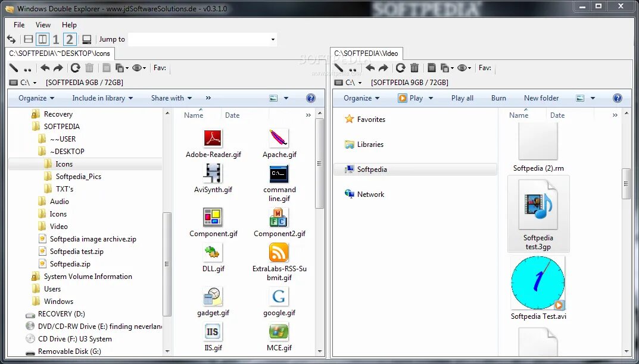Click the copy icon in the left pane toolbar
The height and width of the screenshot is (364, 639).
click(x=120, y=68)
